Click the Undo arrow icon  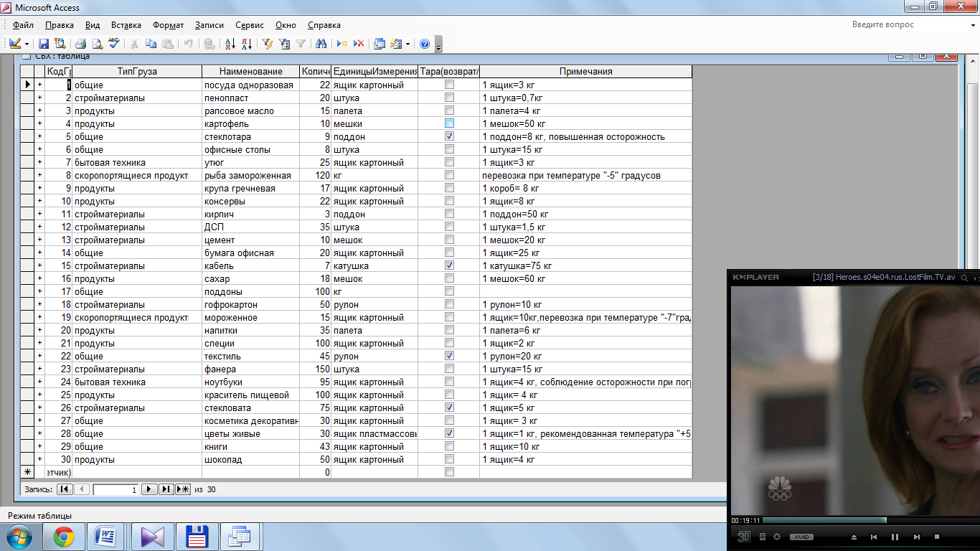click(x=189, y=44)
